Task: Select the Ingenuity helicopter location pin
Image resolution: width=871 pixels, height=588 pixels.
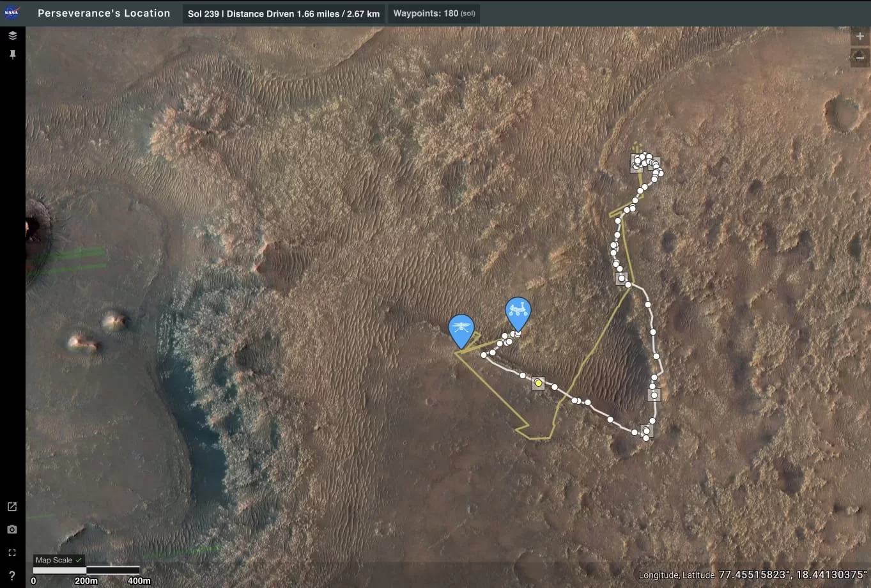Action: [x=461, y=329]
